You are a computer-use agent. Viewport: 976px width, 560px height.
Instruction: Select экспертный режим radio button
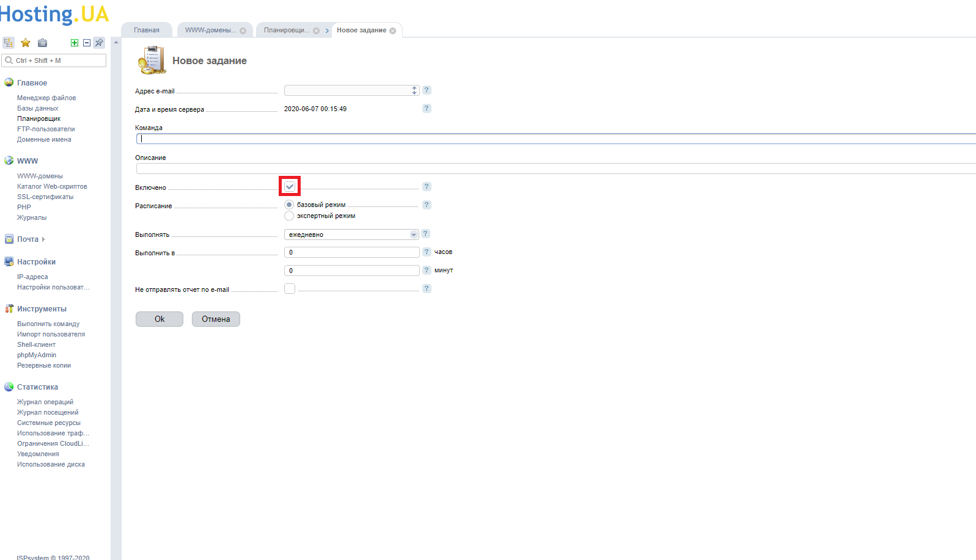(289, 216)
